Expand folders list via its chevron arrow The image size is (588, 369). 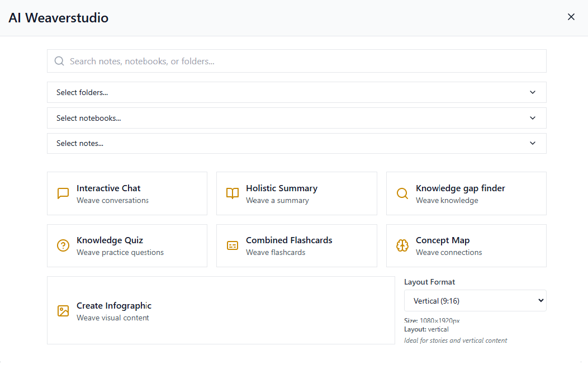pos(533,92)
